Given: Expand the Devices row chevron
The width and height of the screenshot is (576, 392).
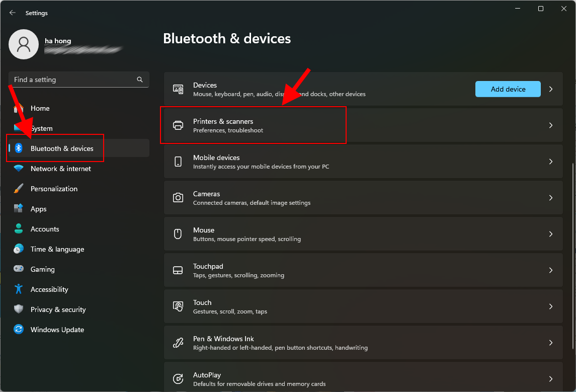Looking at the screenshot, I should [551, 89].
